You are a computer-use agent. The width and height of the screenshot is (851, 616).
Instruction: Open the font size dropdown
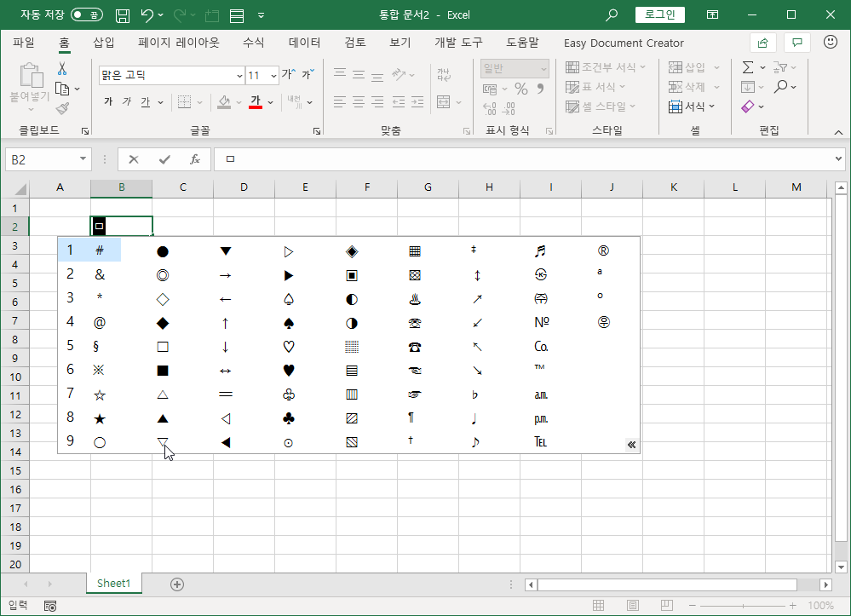pyautogui.click(x=273, y=76)
